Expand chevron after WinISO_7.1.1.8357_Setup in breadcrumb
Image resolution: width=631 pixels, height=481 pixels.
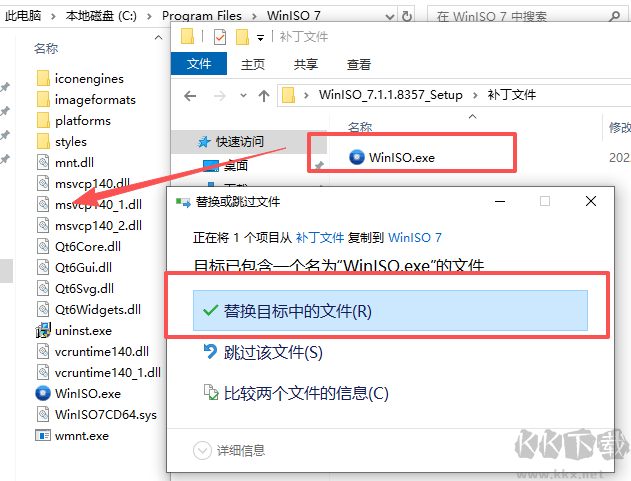(475, 95)
